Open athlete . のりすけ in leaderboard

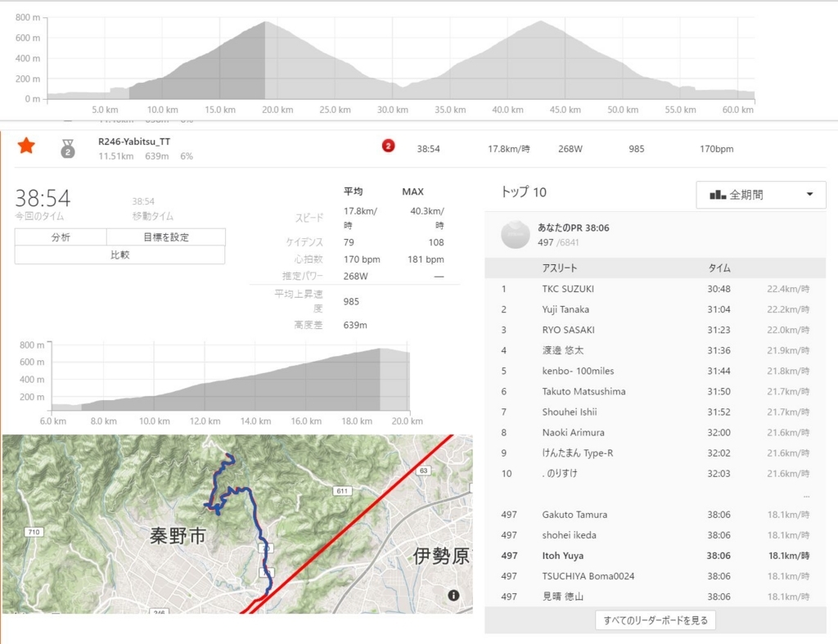tap(560, 474)
